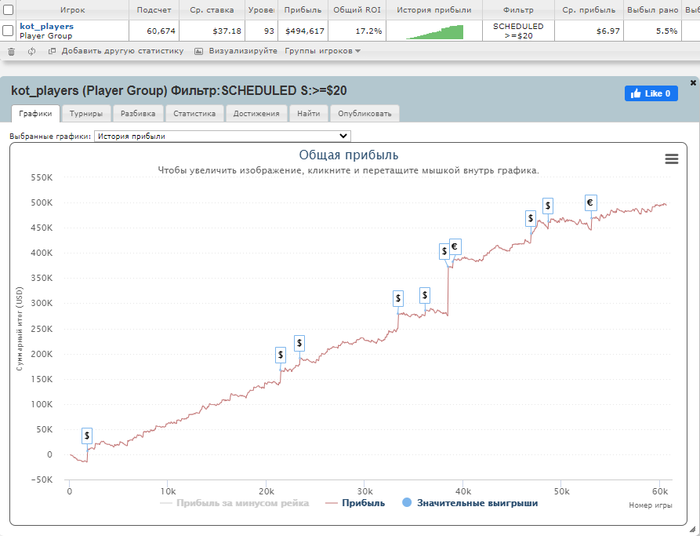Click the add another statistic icon
The height and width of the screenshot is (536, 700).
(x=52, y=51)
